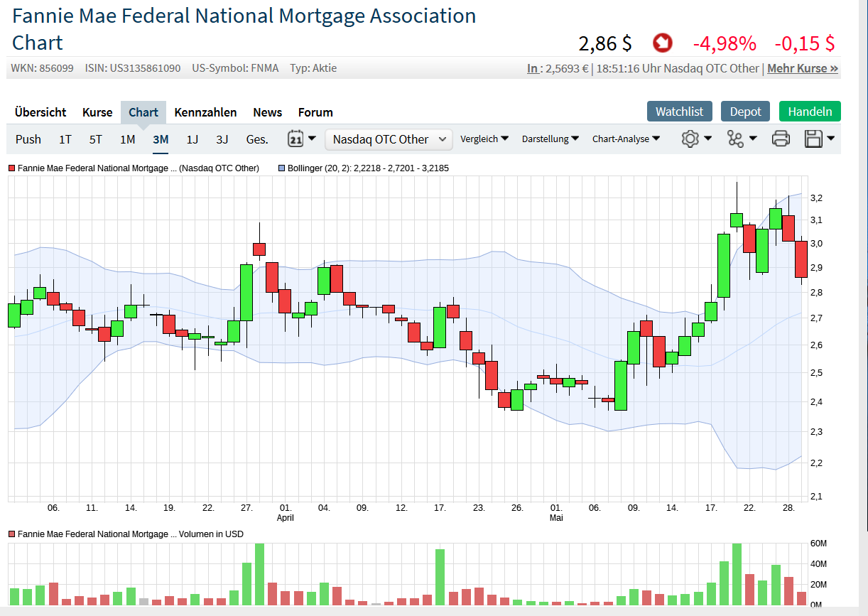Viewport: 868px width, 616px height.
Task: Add stock to Watchlist
Action: [x=680, y=112]
